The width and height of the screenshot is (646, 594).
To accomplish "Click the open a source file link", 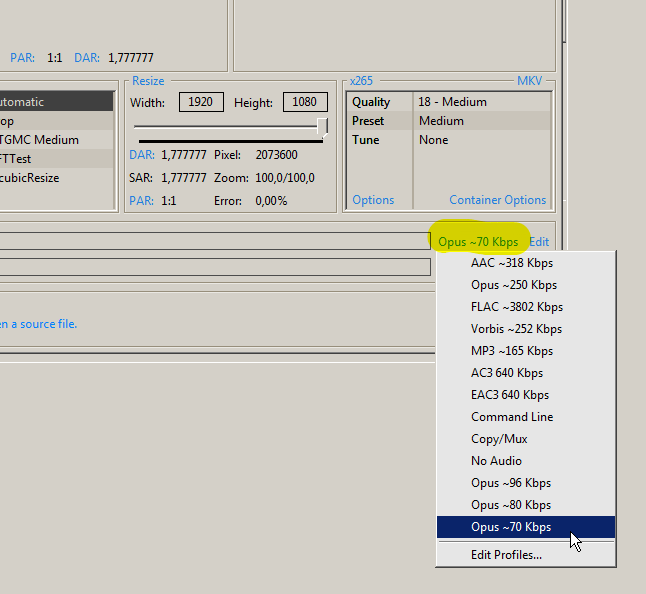I will click(x=38, y=324).
